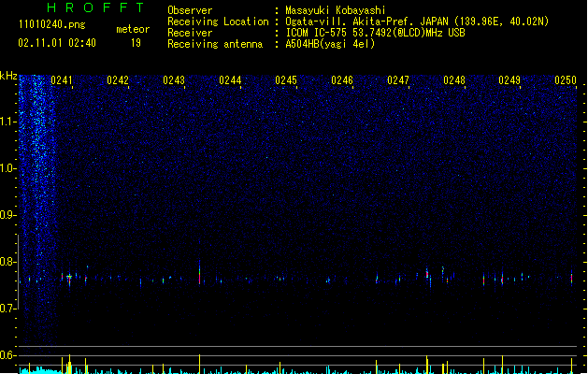Click the 0243 time marker

[x=174, y=80]
